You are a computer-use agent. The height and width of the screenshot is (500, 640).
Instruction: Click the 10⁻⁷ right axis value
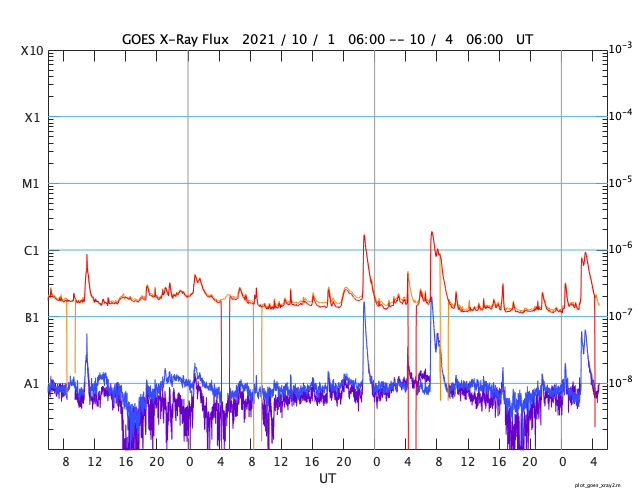(620, 315)
